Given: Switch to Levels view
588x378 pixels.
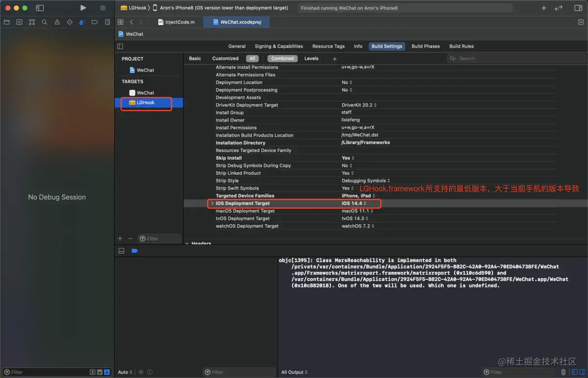Looking at the screenshot, I should coord(312,58).
